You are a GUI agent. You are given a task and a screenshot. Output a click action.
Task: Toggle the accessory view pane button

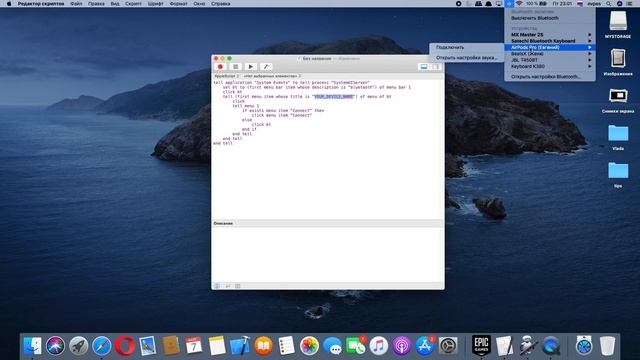424,67
